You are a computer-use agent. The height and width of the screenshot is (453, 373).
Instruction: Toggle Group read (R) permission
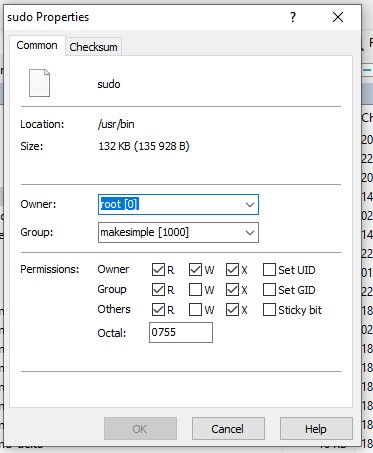(x=158, y=290)
